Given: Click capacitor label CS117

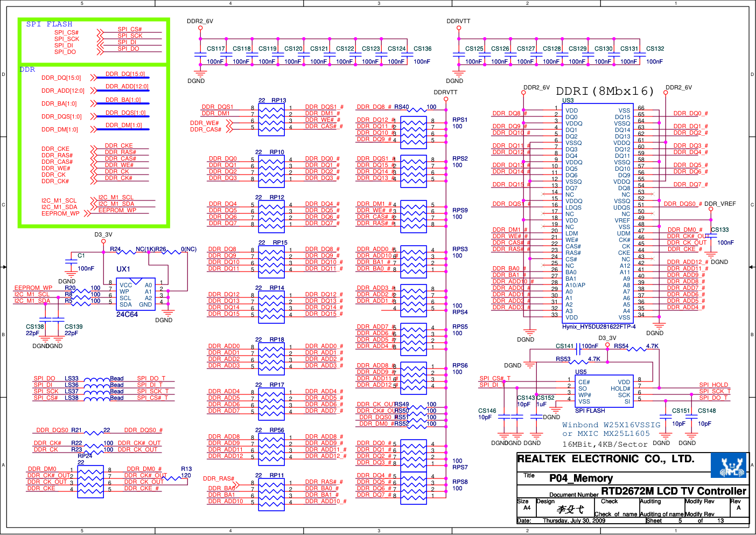Looking at the screenshot, I should tap(216, 48).
